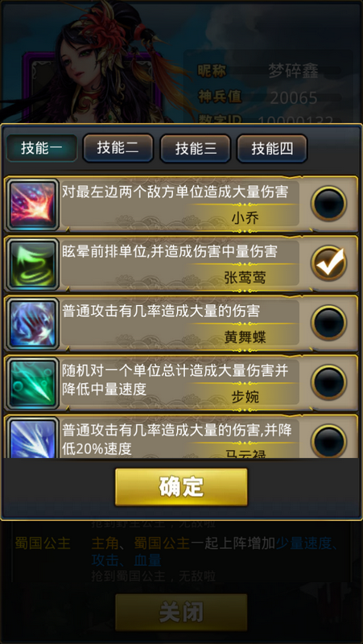363x644 pixels.
Task: Click the green swirl skill icon for 张莺莺
Action: 33,265
